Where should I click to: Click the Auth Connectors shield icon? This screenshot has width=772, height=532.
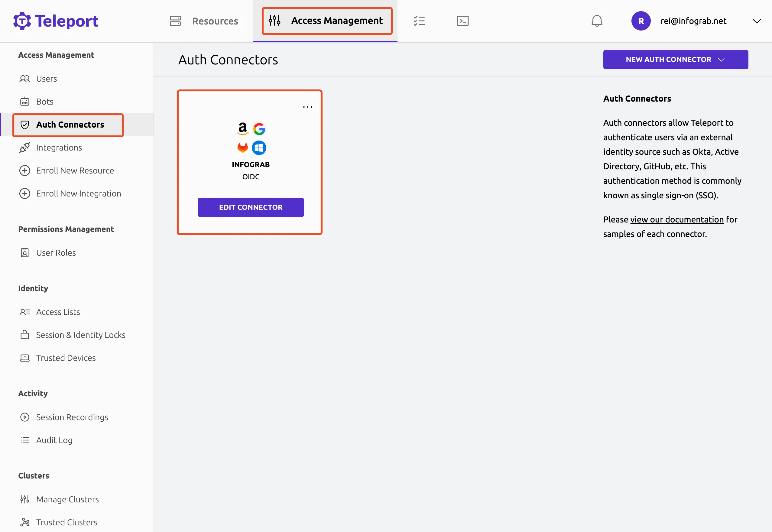point(25,124)
